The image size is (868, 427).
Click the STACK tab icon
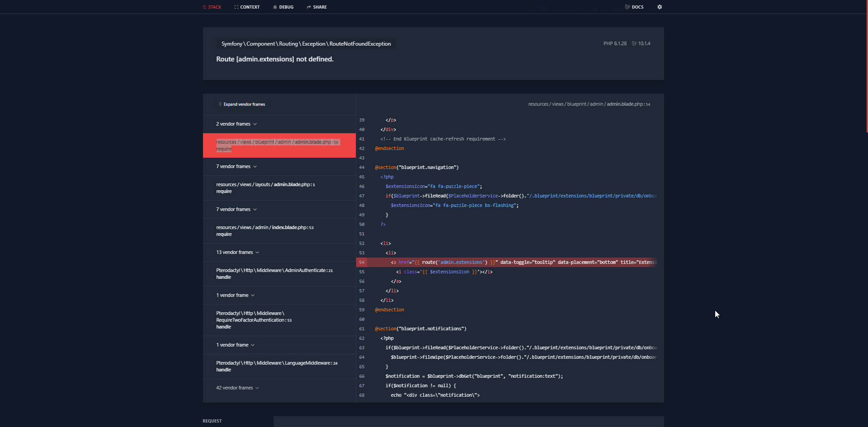(x=205, y=7)
